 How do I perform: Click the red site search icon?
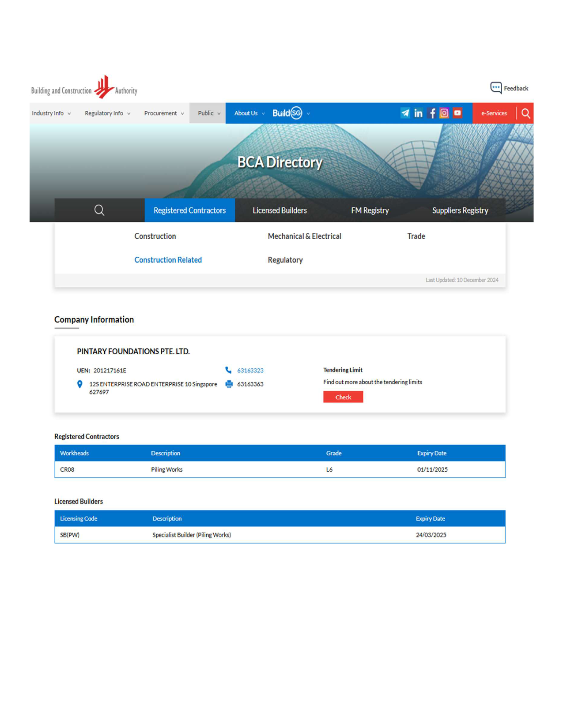tap(525, 113)
